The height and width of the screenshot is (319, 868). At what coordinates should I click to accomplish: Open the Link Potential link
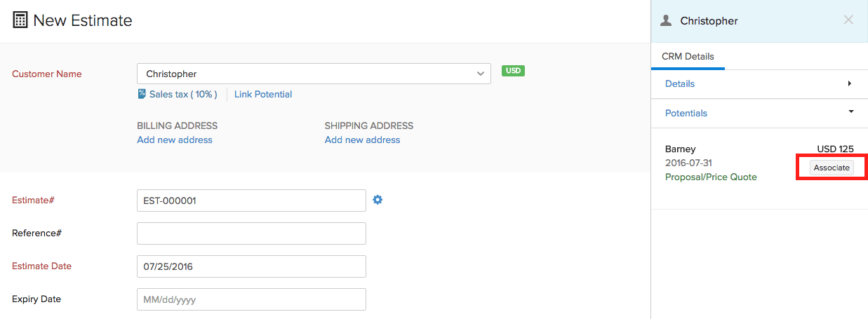[x=263, y=94]
